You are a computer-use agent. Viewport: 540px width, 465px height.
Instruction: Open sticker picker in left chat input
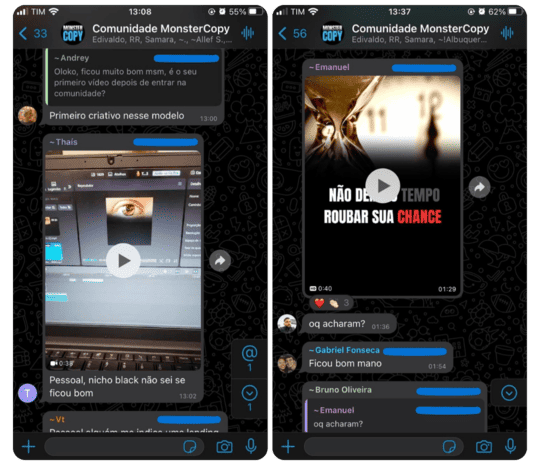pos(190,447)
